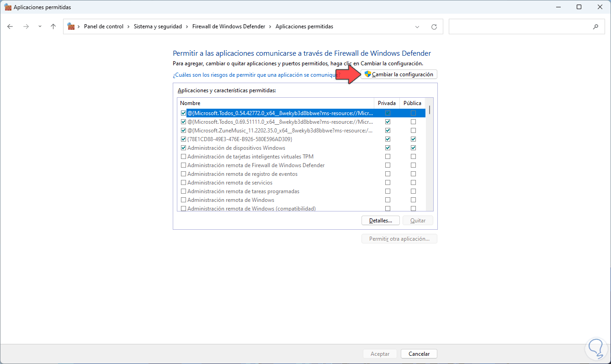
Task: Select the Microsoft.Todos_0.69.51111.0 row name
Action: click(x=280, y=122)
